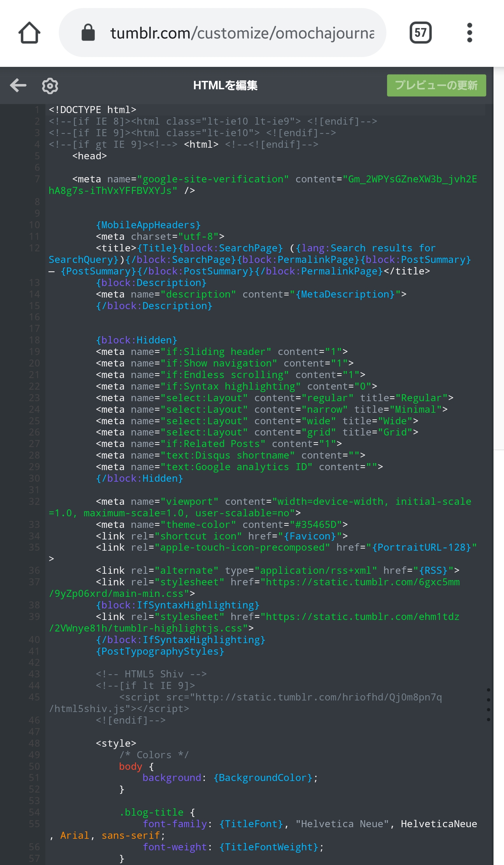Click line number 18 in the gutter
The width and height of the screenshot is (504, 865).
tap(34, 340)
